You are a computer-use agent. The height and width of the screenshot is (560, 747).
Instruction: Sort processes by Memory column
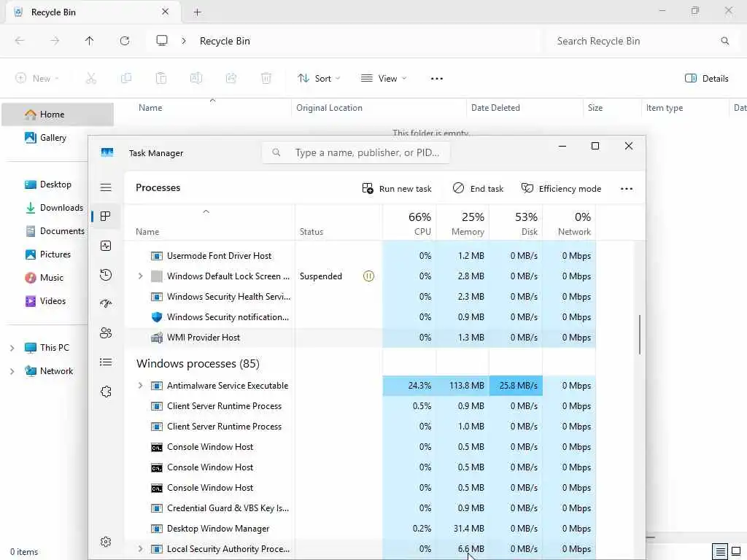462,223
